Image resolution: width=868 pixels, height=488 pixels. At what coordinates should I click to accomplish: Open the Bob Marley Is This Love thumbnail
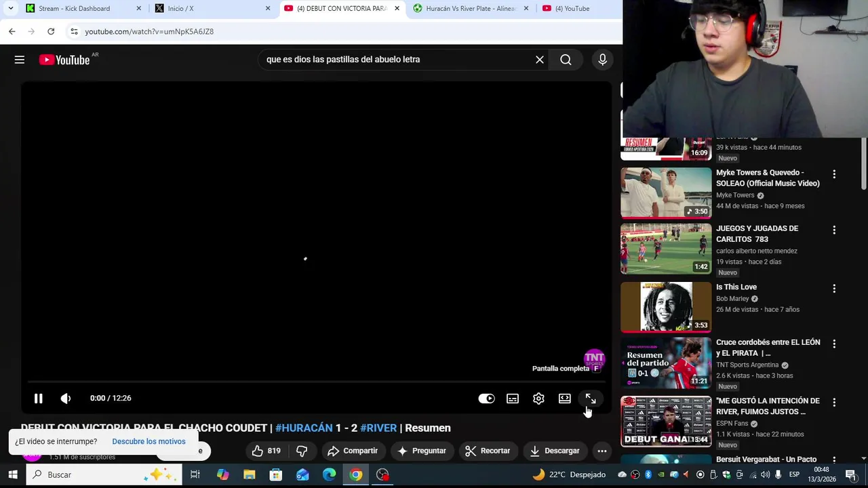[666, 307]
